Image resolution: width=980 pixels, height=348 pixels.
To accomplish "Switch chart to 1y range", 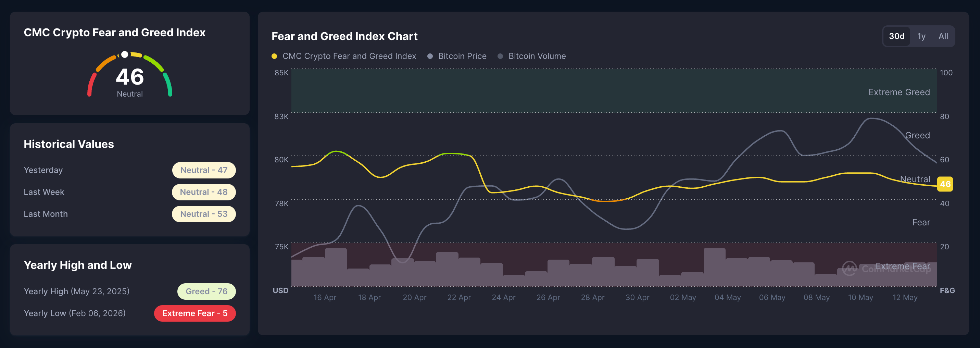I will coord(921,36).
